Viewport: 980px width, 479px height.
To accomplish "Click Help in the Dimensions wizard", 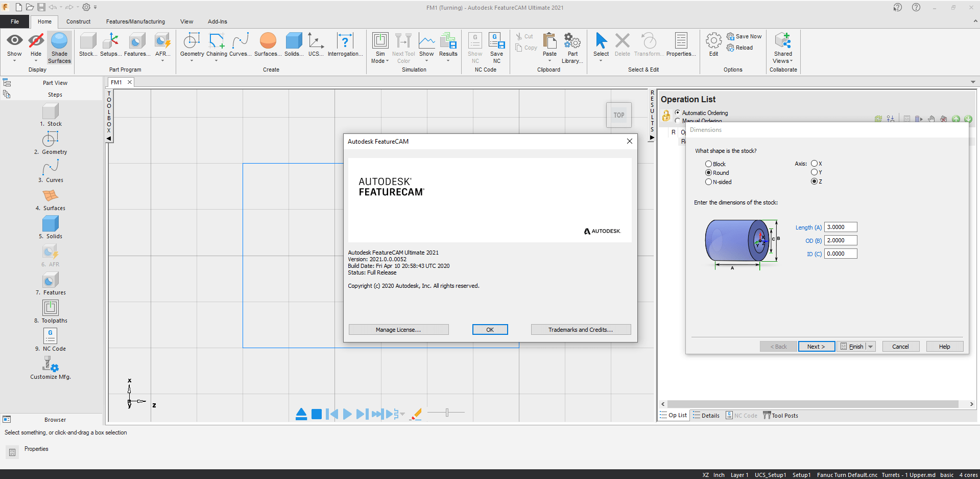I will (x=944, y=347).
